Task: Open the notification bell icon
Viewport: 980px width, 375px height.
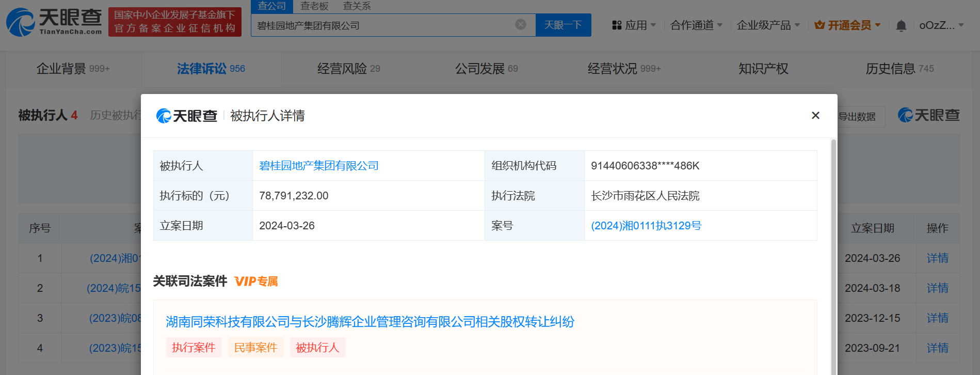Action: coord(901,25)
